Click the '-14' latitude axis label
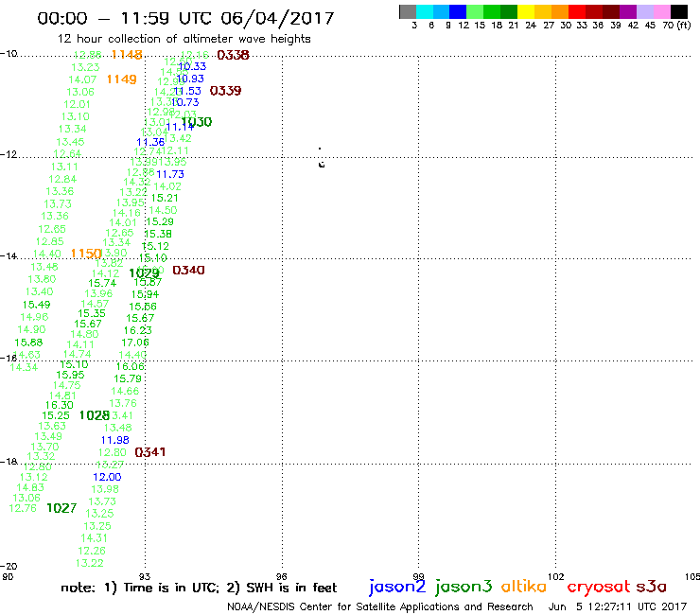 click(x=9, y=256)
